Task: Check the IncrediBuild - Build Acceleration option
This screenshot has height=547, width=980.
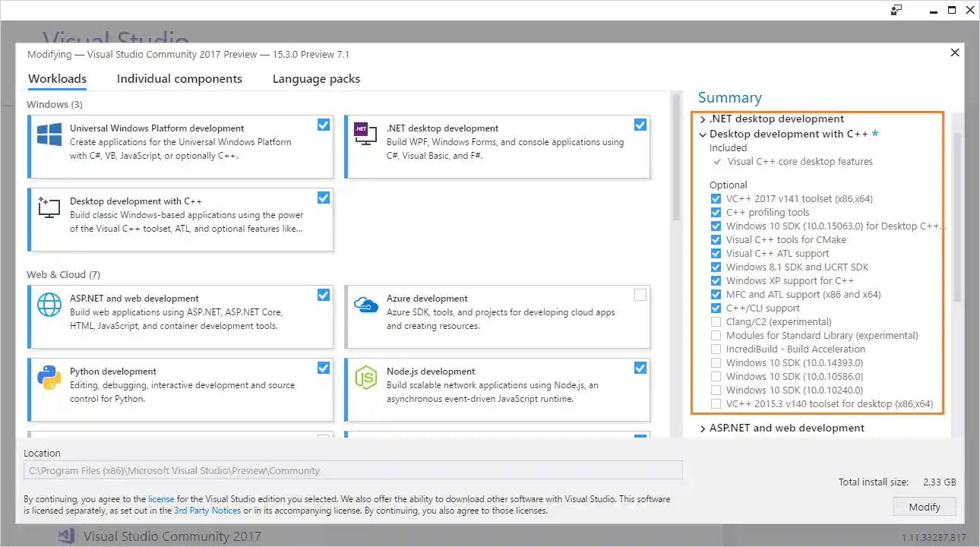Action: 715,349
